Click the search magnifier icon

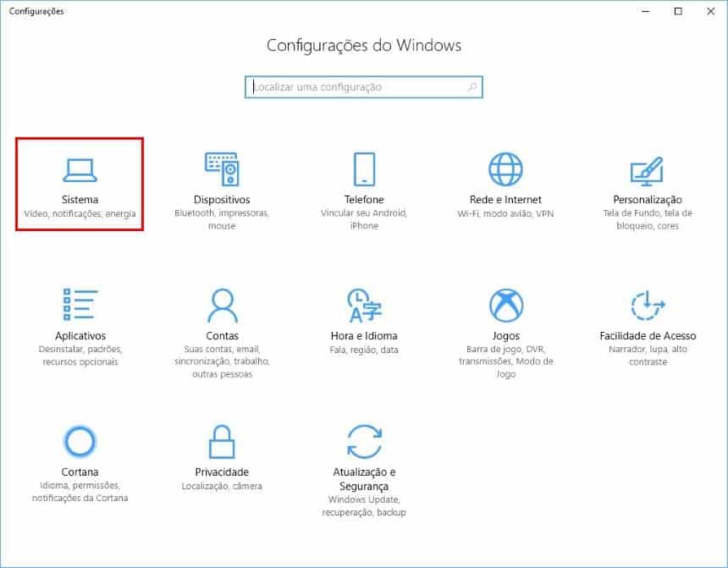[472, 87]
